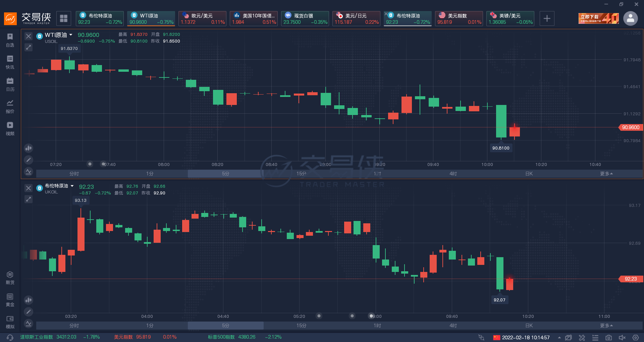
Task: Click the grid layout icon in top bar
Action: click(64, 18)
